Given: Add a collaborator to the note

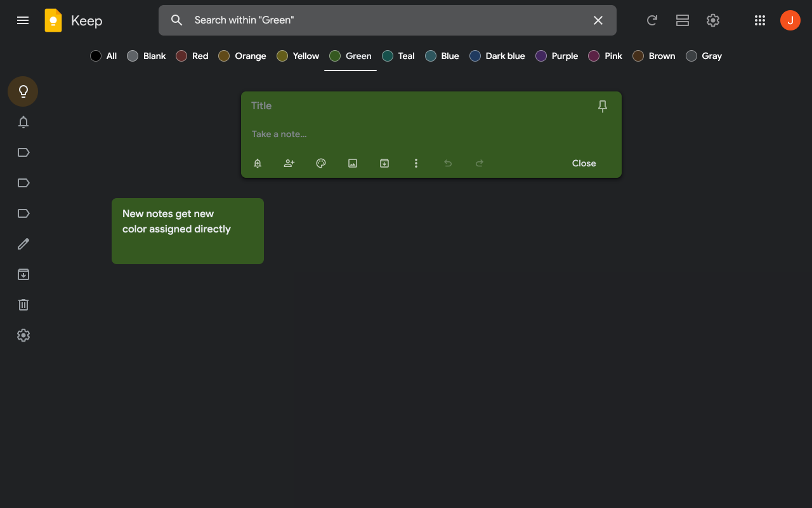Looking at the screenshot, I should (x=289, y=163).
